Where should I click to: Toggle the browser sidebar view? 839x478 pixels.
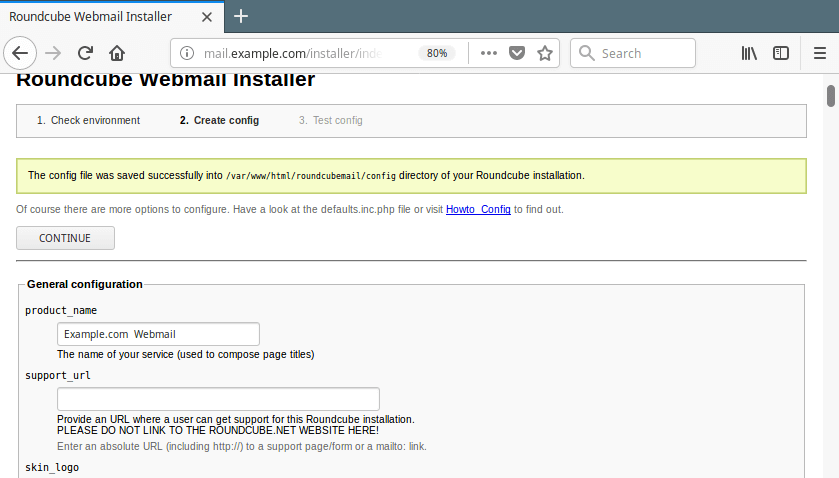tap(781, 53)
